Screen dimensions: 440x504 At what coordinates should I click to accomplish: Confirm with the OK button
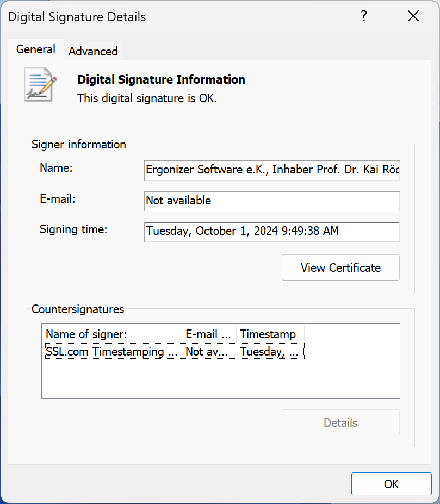pyautogui.click(x=391, y=484)
